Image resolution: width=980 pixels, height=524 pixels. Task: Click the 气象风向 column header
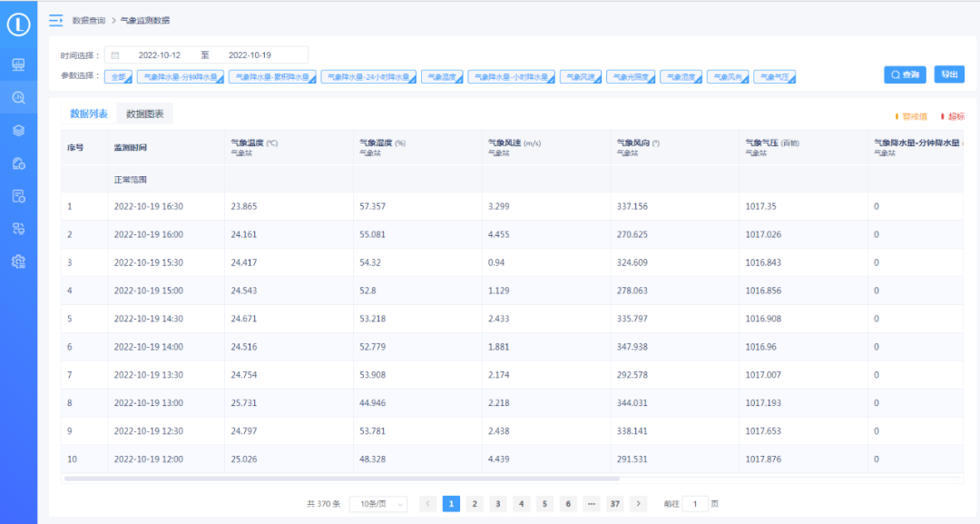(675, 147)
